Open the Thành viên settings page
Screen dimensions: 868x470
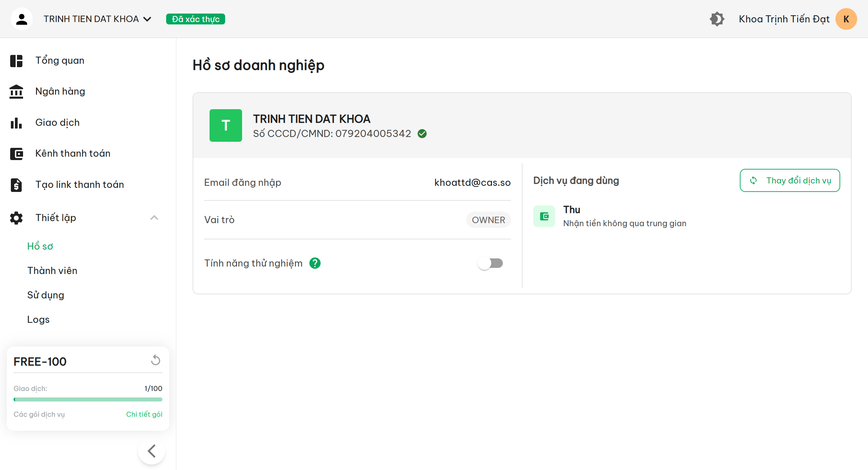[52, 271]
